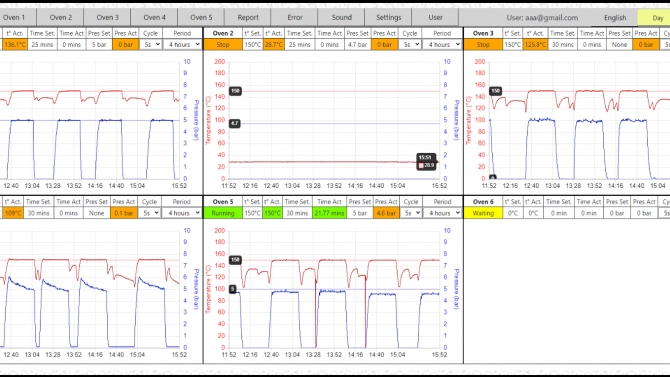Click the Oven 2 panel title
This screenshot has height=377, width=670.
[x=223, y=33]
